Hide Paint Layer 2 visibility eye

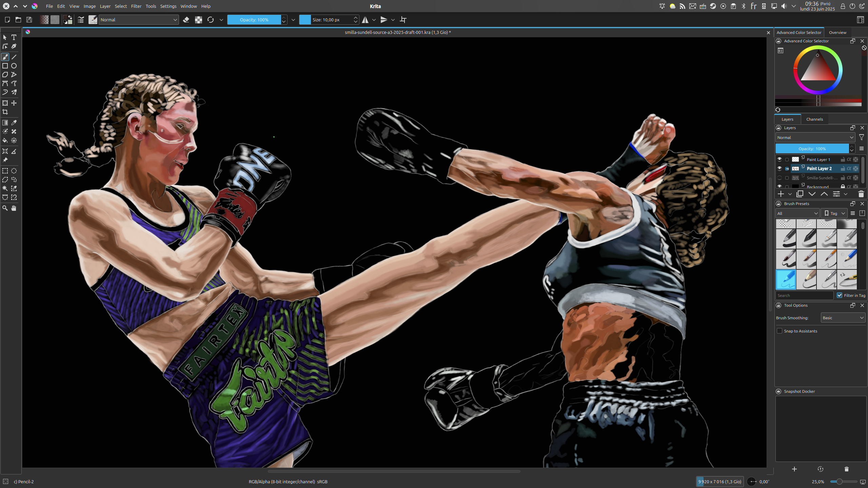[x=780, y=168]
